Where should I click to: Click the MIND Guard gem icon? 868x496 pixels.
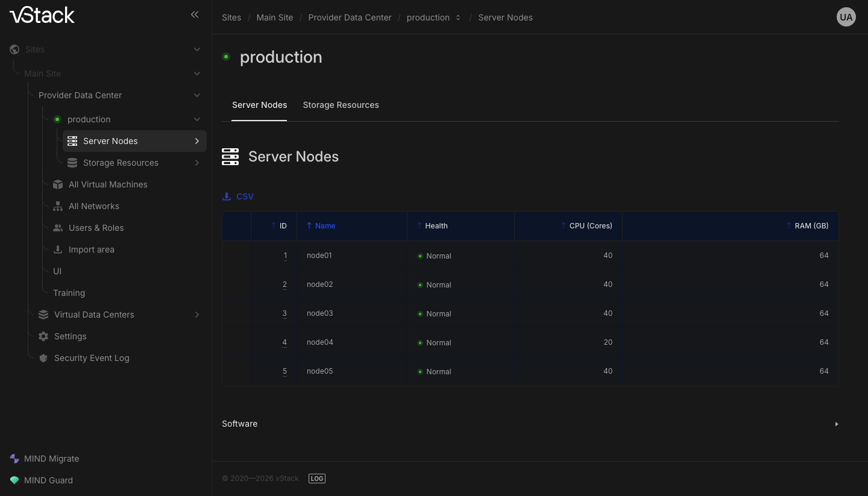click(14, 480)
